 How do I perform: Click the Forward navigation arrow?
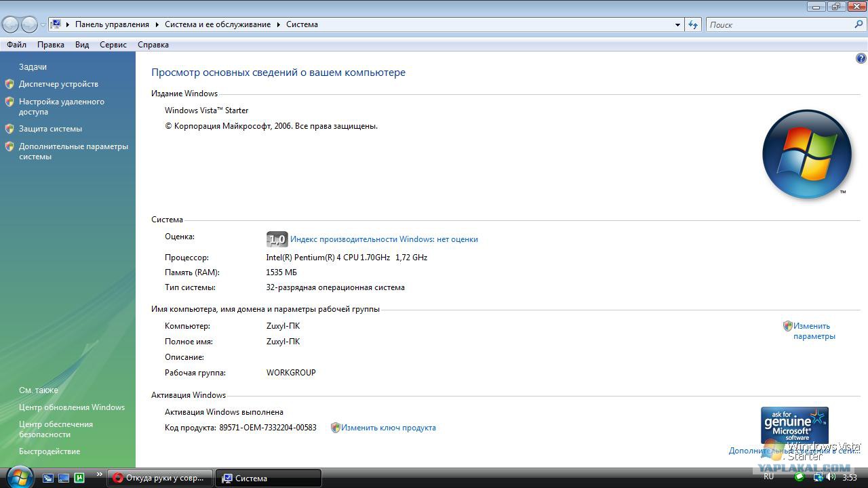(29, 24)
